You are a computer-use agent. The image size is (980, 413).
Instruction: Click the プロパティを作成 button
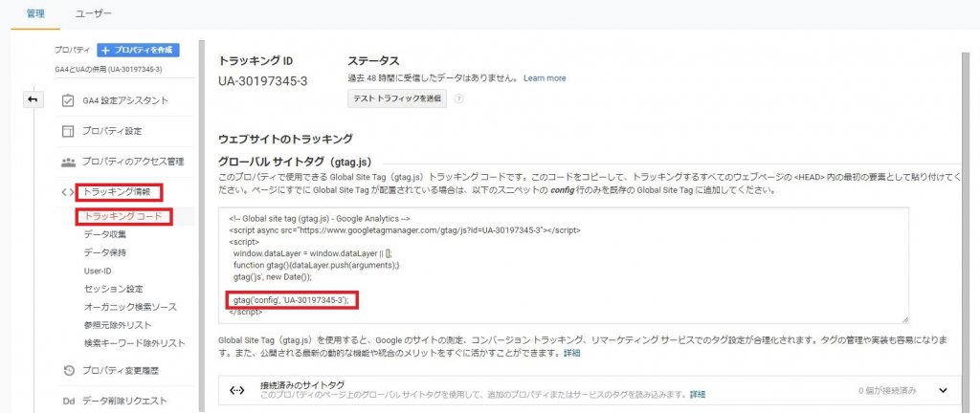click(138, 50)
